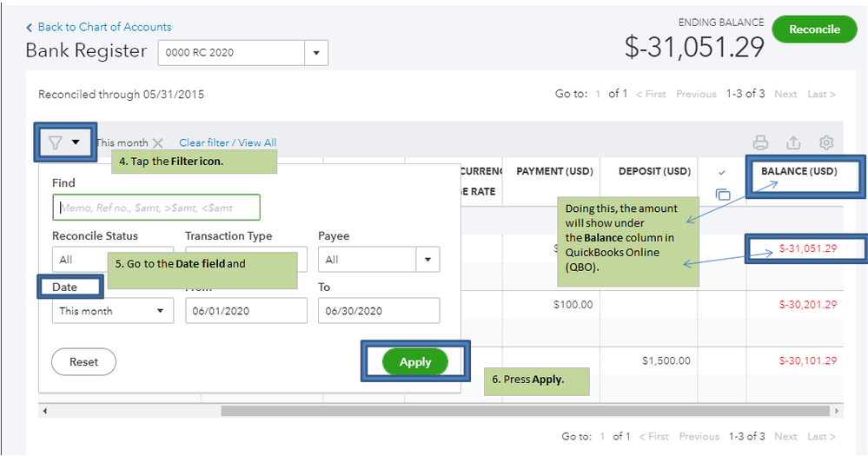Screen dimensions: 868x456
Task: Click the print register icon
Action: tap(760, 142)
